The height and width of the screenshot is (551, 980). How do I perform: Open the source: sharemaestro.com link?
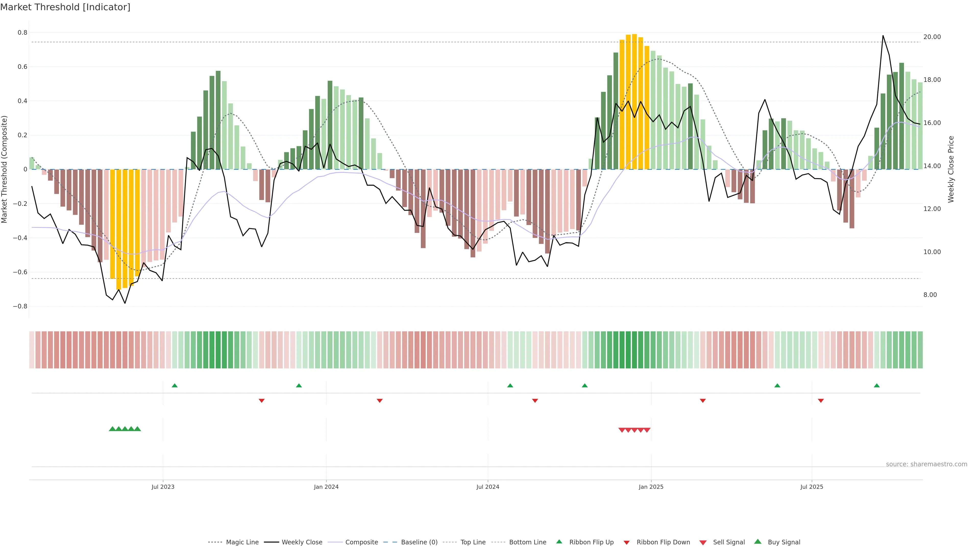coord(926,464)
